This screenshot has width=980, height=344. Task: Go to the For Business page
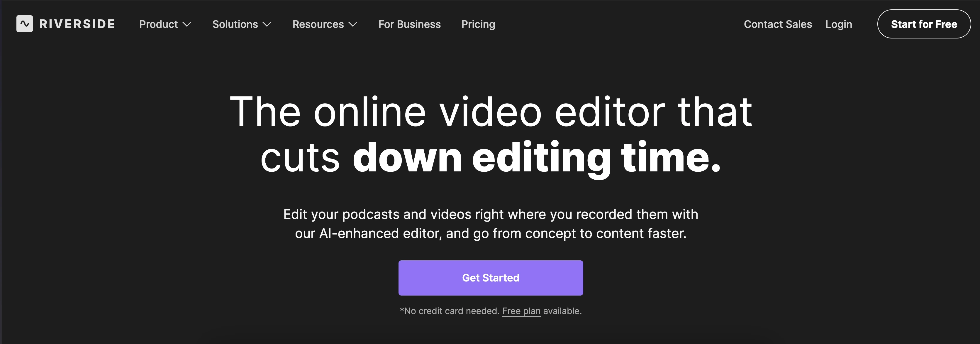[409, 24]
